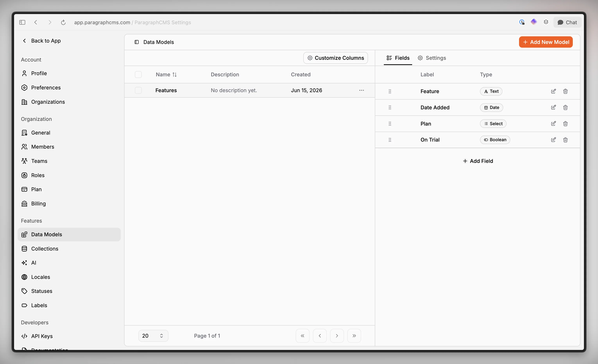
Task: Check the select-all checkbox in table header
Action: (x=138, y=74)
